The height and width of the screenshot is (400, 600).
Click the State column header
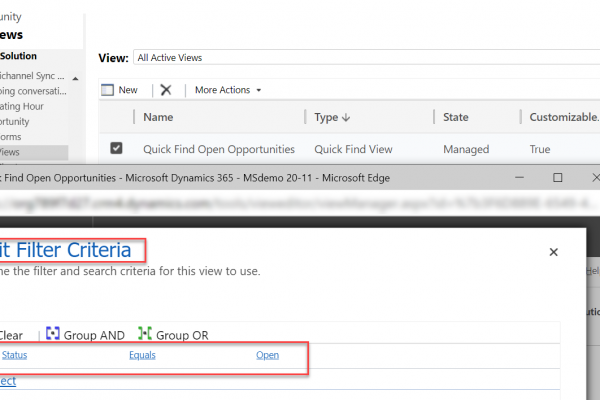(455, 117)
